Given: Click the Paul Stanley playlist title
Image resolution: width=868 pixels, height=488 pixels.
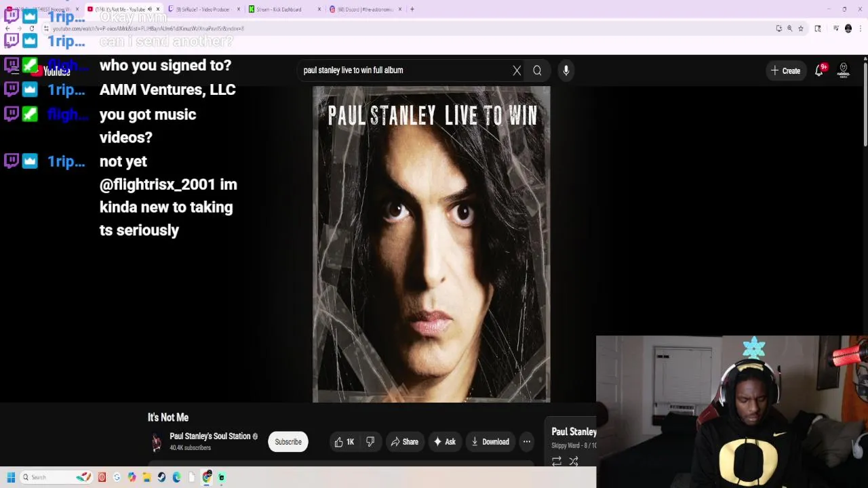Looking at the screenshot, I should 574,432.
